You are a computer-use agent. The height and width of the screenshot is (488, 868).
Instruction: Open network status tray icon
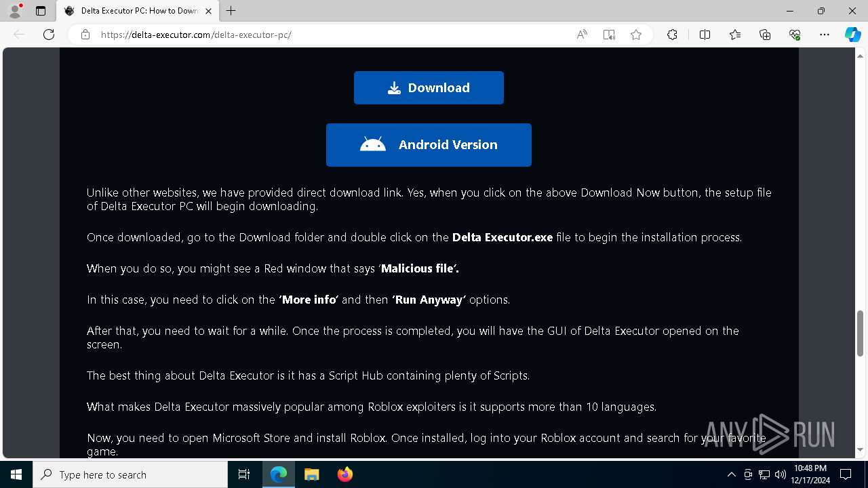coord(764,474)
